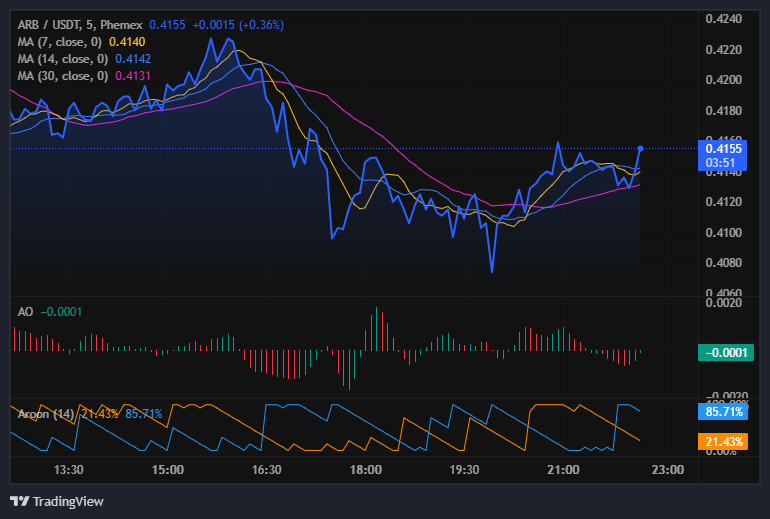The image size is (770, 519).
Task: Click the blue last-price dot on chart
Action: pos(640,148)
